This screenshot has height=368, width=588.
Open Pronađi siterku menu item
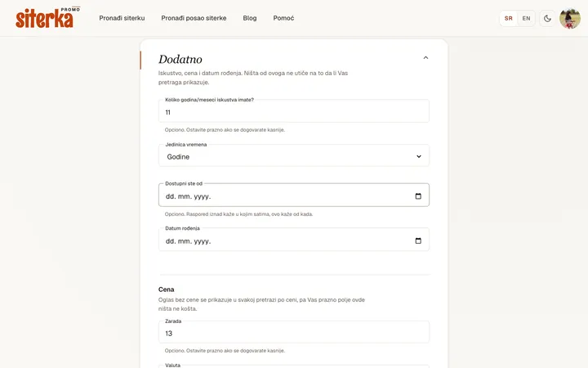122,18
